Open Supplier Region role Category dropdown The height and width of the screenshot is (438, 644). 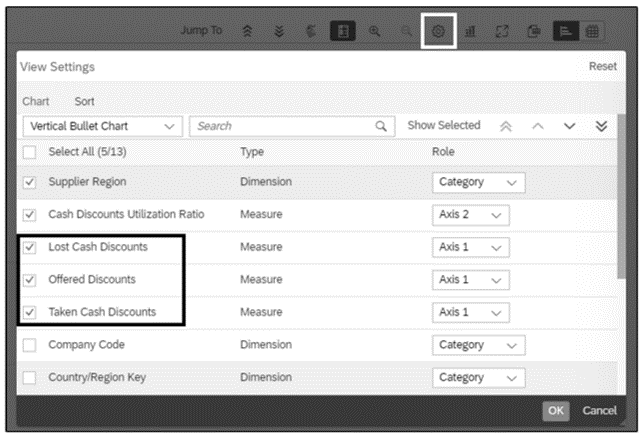tap(478, 182)
